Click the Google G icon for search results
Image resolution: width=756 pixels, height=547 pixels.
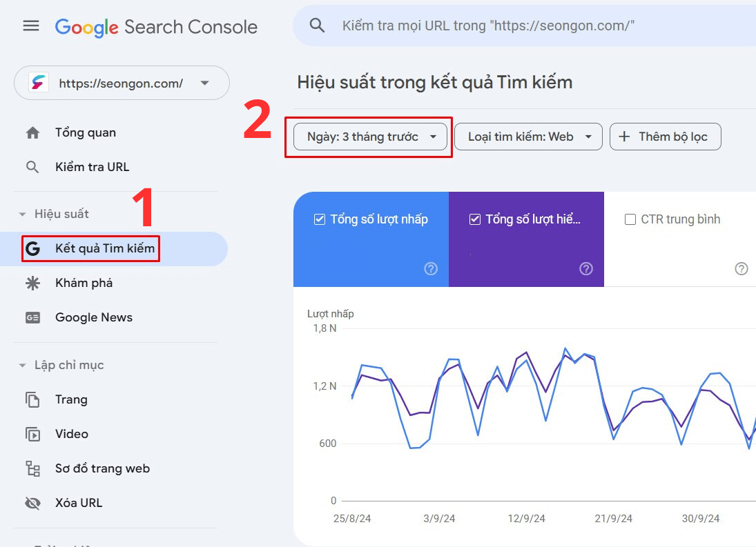[32, 248]
